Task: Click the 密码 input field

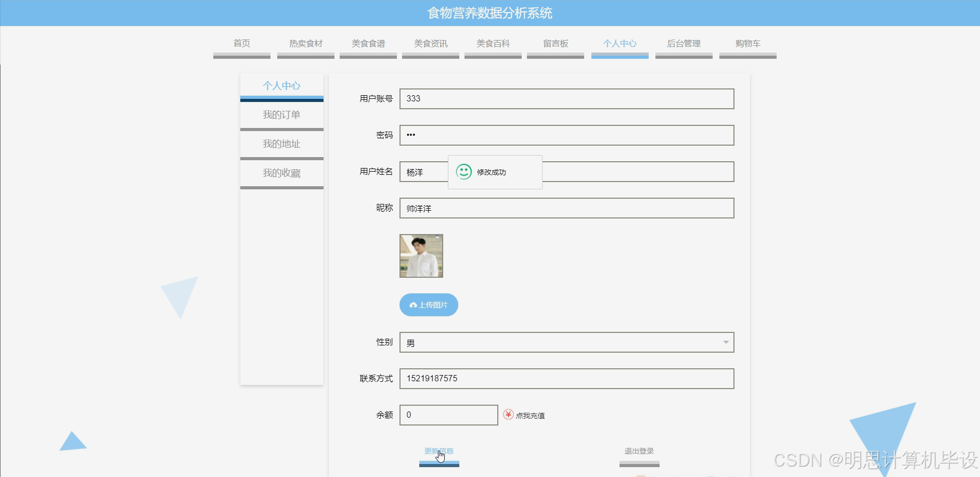Action: 567,135
